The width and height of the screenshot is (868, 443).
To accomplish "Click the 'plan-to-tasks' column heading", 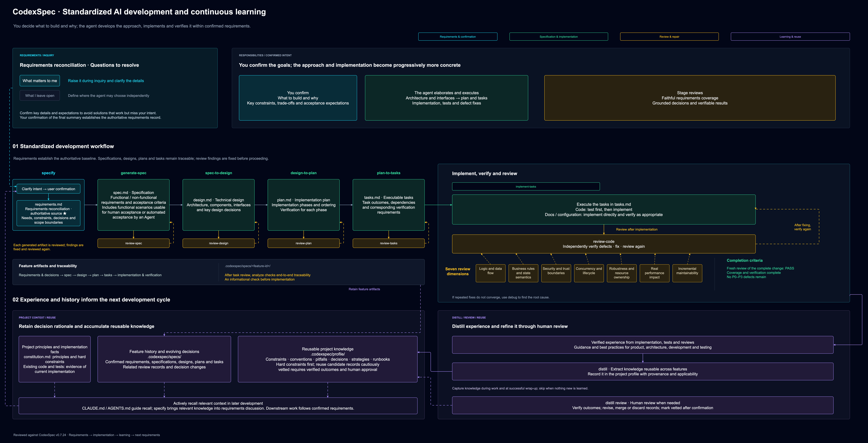I will tap(389, 173).
